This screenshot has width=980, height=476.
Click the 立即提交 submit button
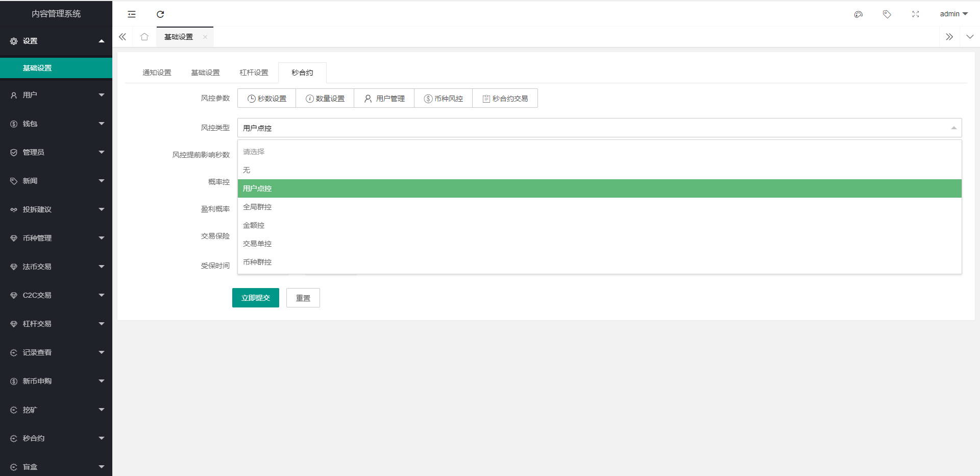click(255, 298)
